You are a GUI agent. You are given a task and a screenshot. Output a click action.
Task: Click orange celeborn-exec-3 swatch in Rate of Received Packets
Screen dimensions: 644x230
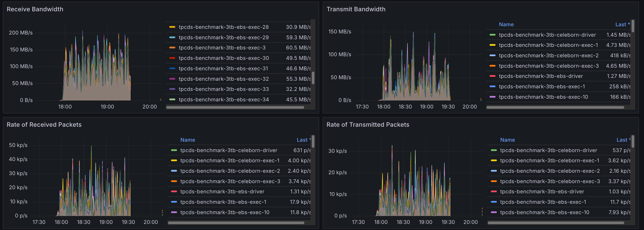pos(174,181)
